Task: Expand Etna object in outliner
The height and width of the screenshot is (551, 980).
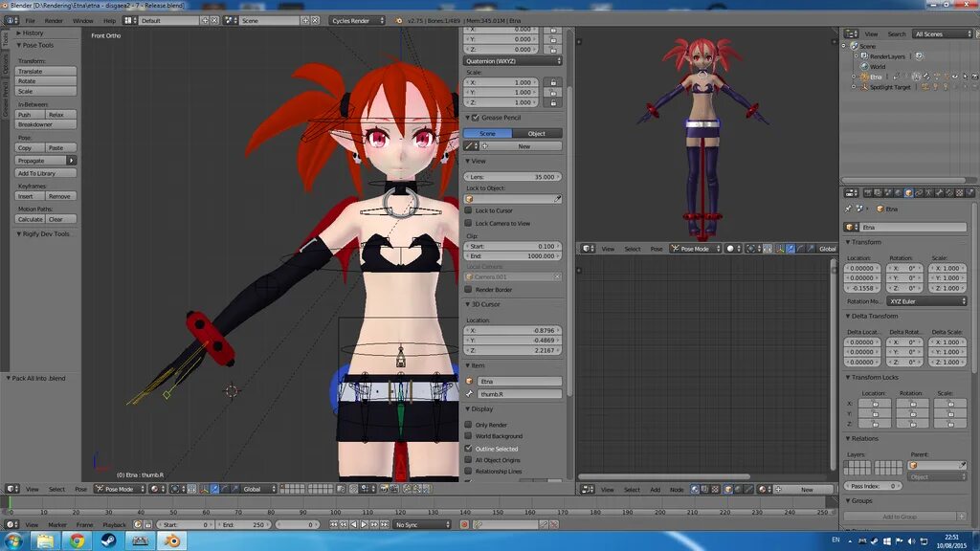Action: tap(854, 77)
